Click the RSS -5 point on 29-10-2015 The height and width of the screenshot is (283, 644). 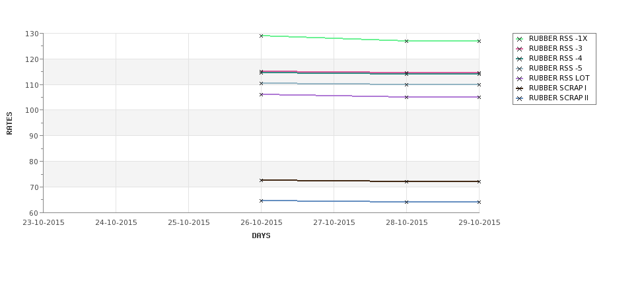coord(479,85)
